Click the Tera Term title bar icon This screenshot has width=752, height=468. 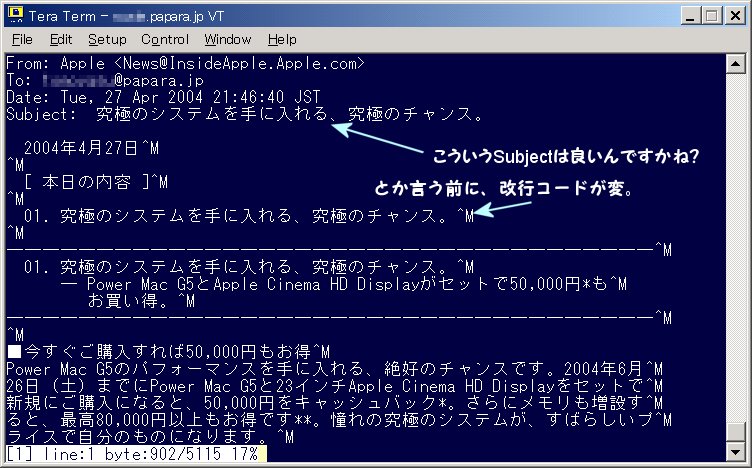click(x=15, y=15)
